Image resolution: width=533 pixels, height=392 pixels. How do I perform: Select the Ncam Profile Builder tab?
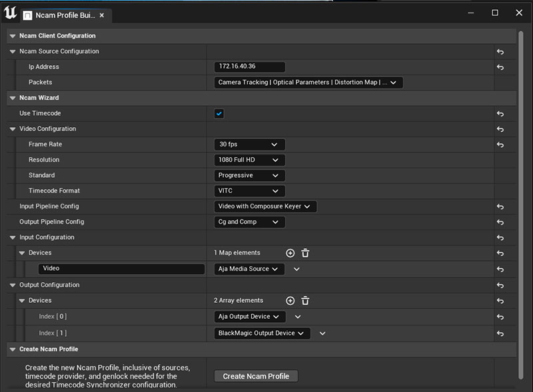coord(65,15)
